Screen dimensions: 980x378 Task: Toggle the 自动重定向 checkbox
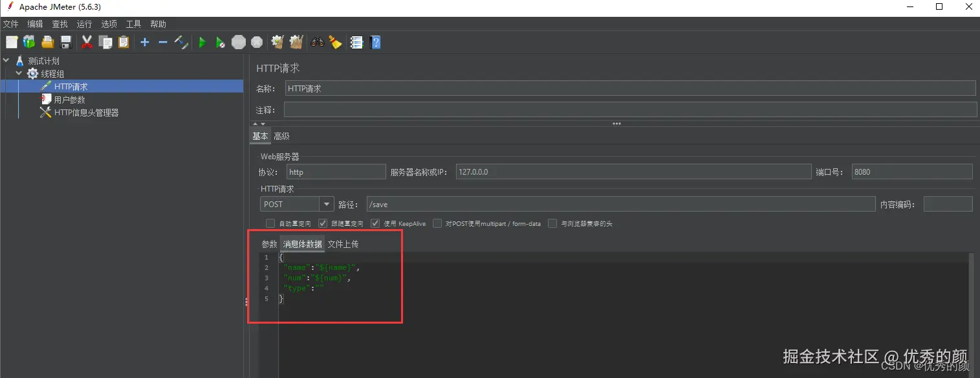point(270,223)
